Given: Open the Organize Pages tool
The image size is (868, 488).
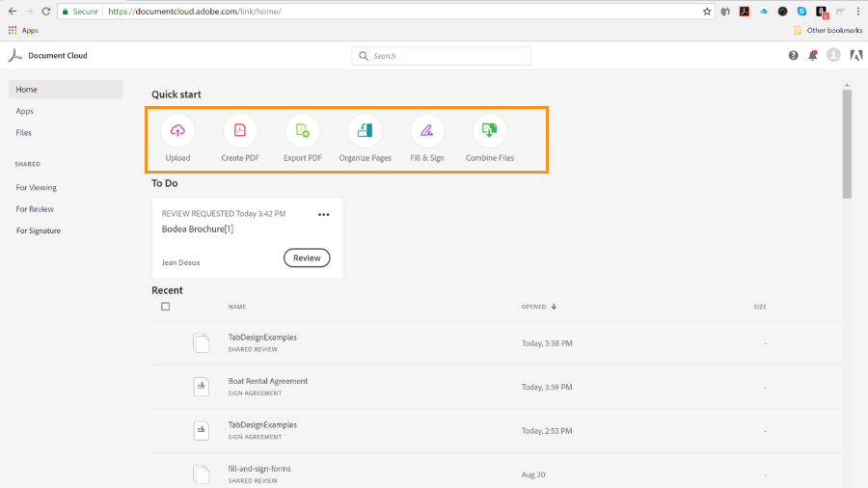Looking at the screenshot, I should [x=365, y=130].
